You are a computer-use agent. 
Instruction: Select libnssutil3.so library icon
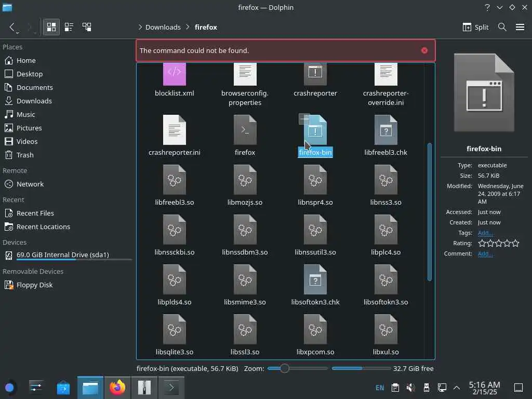tap(315, 230)
